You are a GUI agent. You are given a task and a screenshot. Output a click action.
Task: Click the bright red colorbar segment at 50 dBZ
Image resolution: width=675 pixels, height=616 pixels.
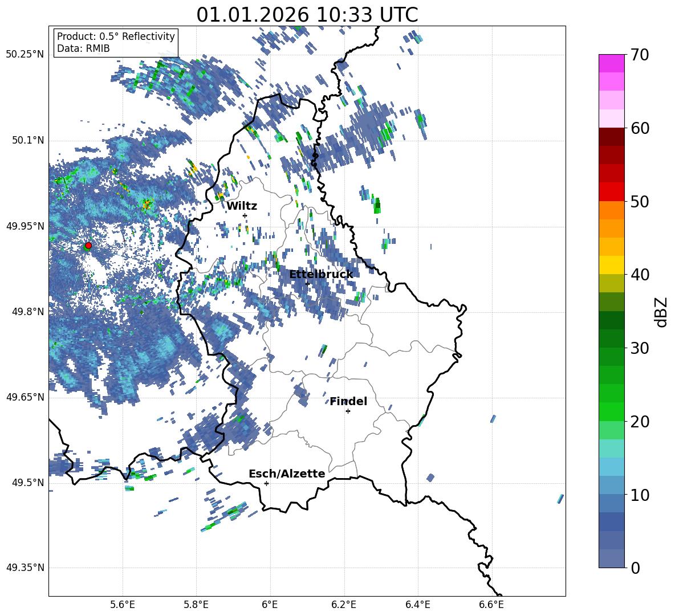611,192
